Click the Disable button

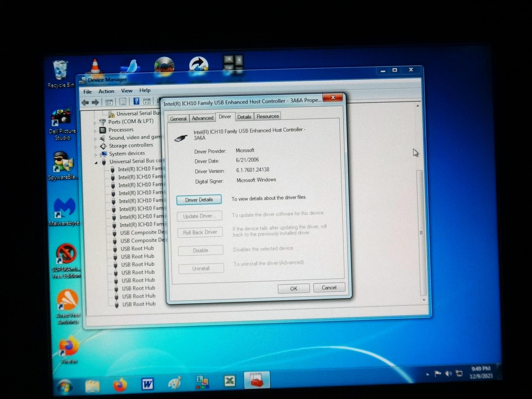[x=200, y=250]
